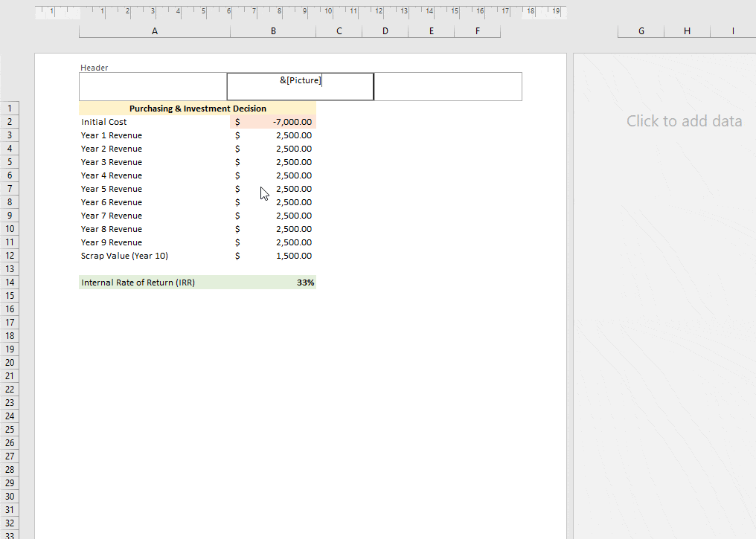Select column header A
Screen dimensions: 756x539
coord(154,31)
